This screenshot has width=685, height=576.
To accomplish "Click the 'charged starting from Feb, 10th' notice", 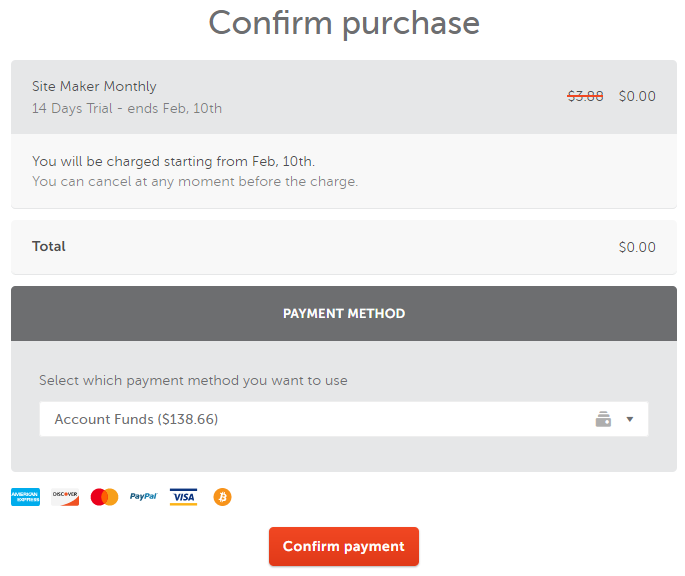I will point(173,161).
